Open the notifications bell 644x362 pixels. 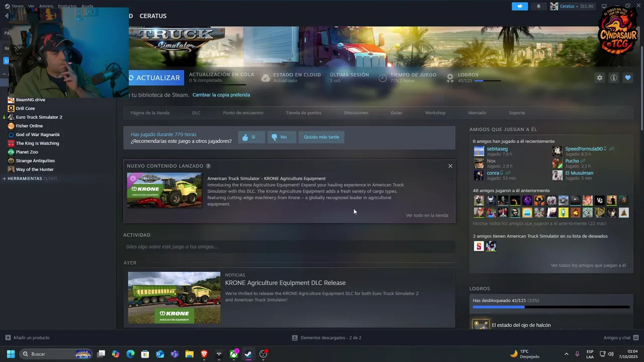539,6
